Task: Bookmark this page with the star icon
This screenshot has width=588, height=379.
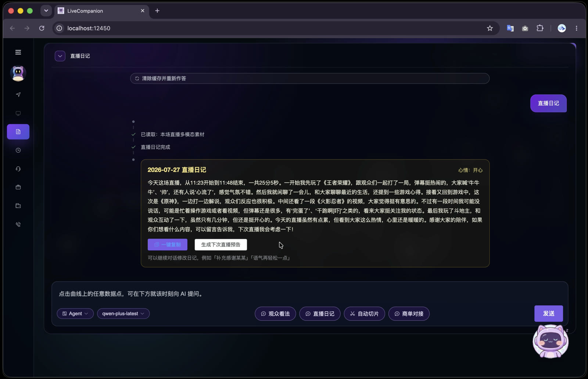Action: (490, 28)
